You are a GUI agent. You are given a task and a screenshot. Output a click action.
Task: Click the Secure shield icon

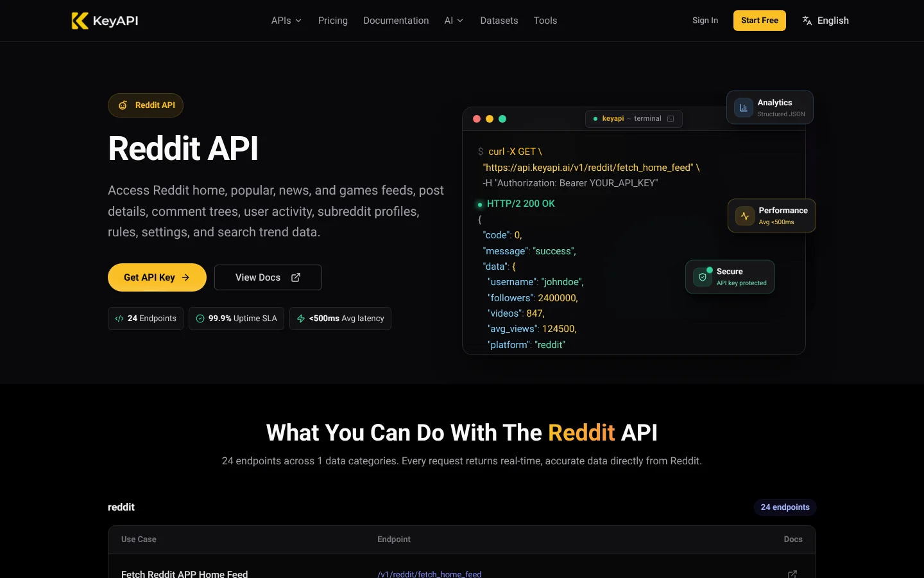[703, 277]
